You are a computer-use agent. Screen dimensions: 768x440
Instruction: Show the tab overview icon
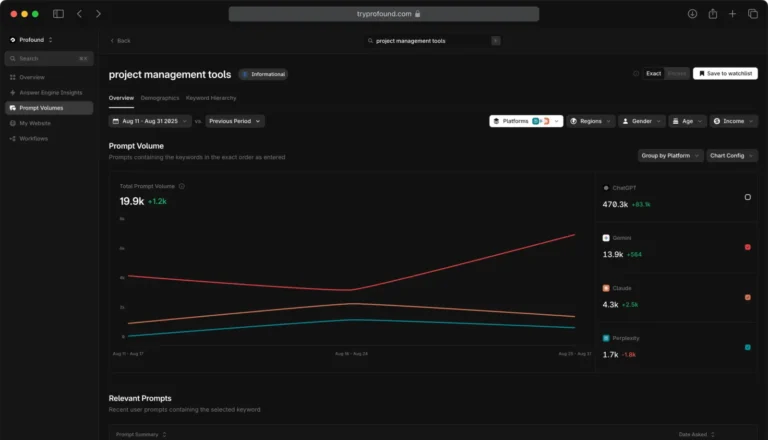tap(753, 14)
